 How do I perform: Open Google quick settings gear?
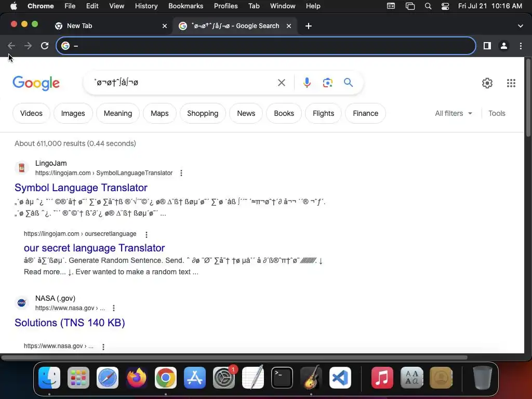[487, 83]
